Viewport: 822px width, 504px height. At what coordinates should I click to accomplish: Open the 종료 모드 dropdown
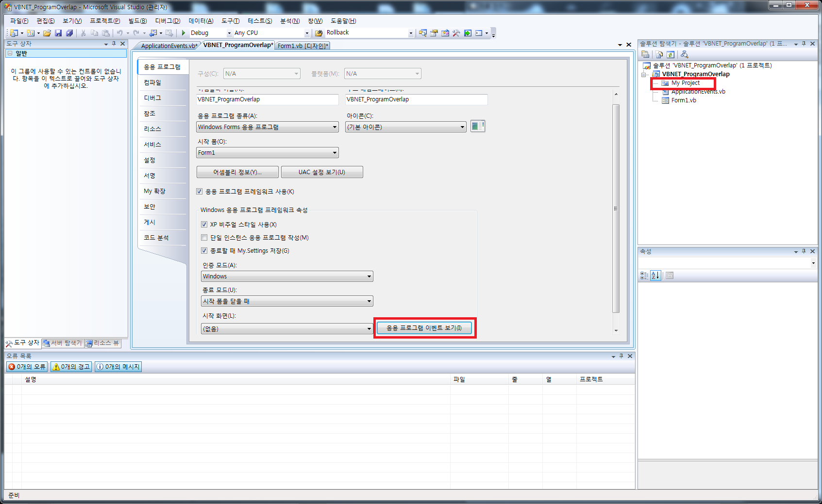click(x=287, y=301)
